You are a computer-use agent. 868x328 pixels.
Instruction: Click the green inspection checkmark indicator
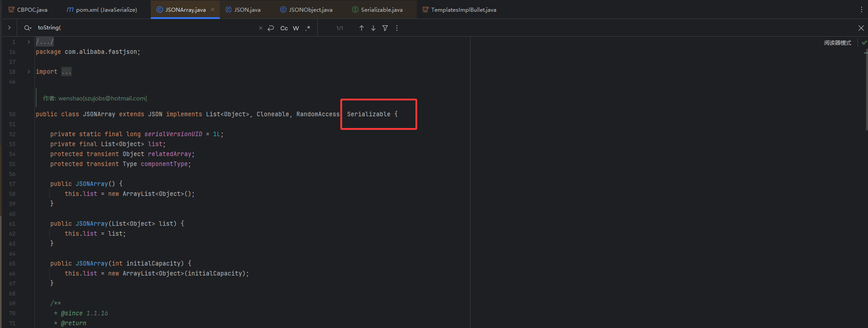point(864,43)
